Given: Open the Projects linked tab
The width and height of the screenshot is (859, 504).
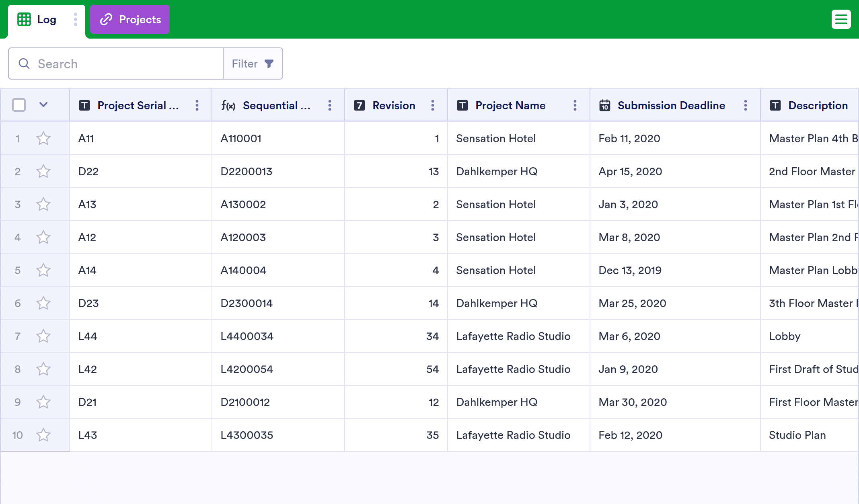Looking at the screenshot, I should pos(130,20).
